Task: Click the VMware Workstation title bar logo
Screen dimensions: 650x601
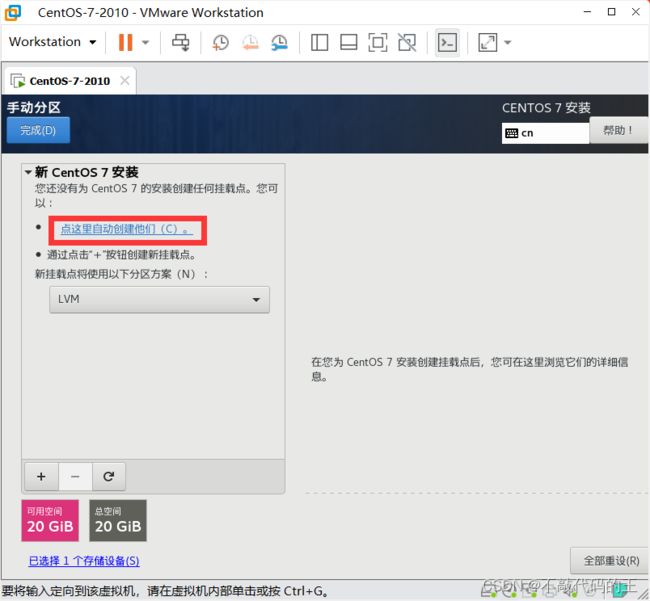Action: click(13, 12)
